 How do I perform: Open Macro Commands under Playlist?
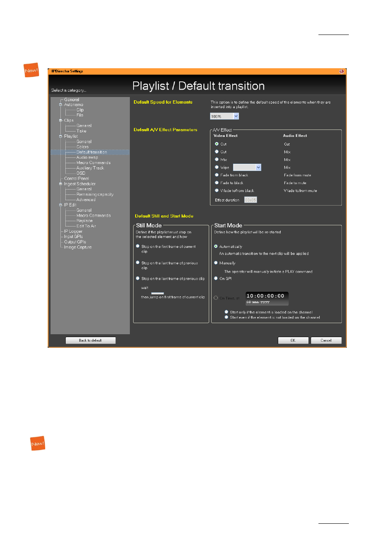[x=94, y=163]
